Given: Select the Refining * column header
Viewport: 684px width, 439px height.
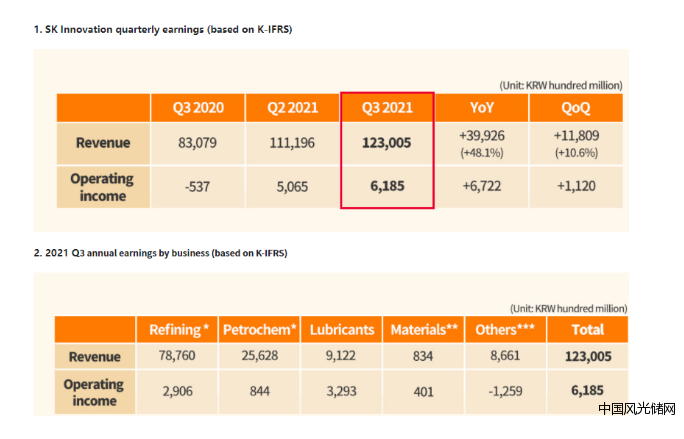Looking at the screenshot, I should point(177,329).
